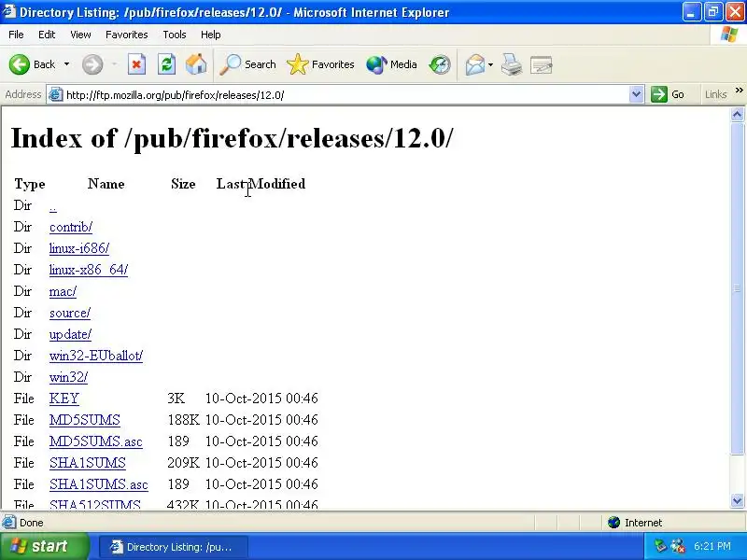Click the Windows flag logo throbber

pos(728,35)
